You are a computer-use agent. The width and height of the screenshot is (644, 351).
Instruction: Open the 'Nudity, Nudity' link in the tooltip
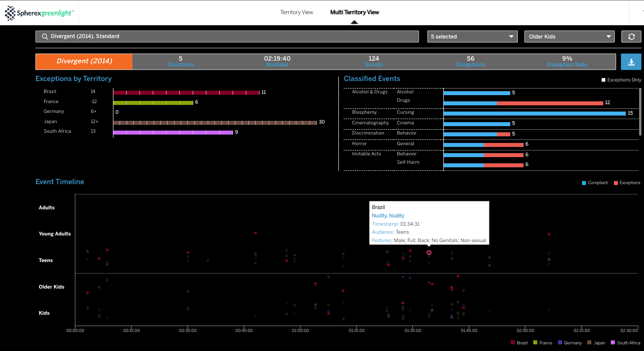(x=388, y=216)
